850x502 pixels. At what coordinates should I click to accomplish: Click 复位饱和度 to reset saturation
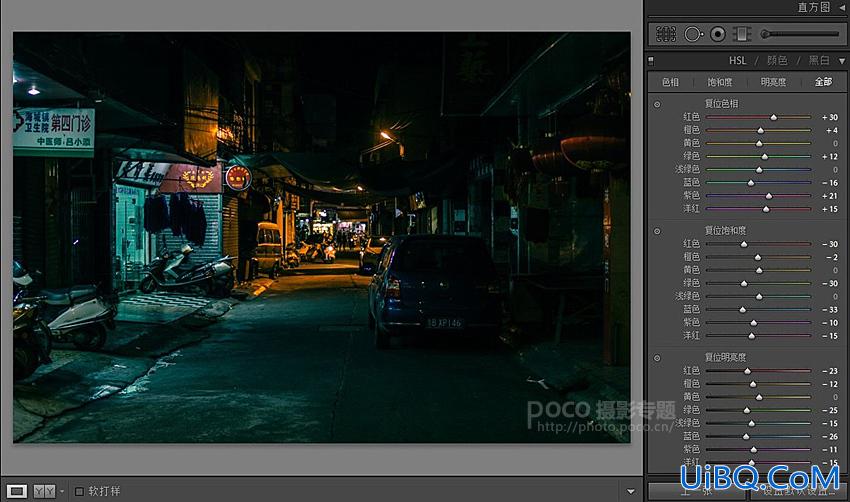pyautogui.click(x=725, y=230)
